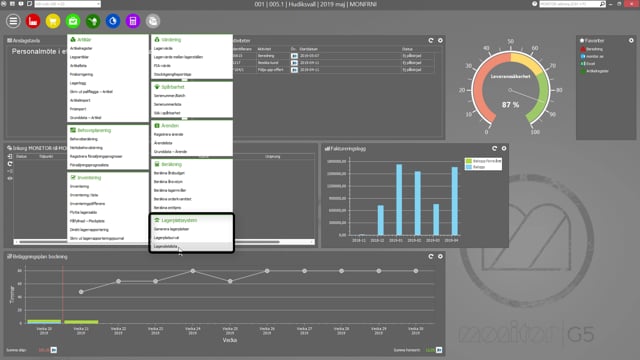Click calendar icon at bottom-left of Beläggningsplan
The image size is (640, 360).
pos(54,350)
